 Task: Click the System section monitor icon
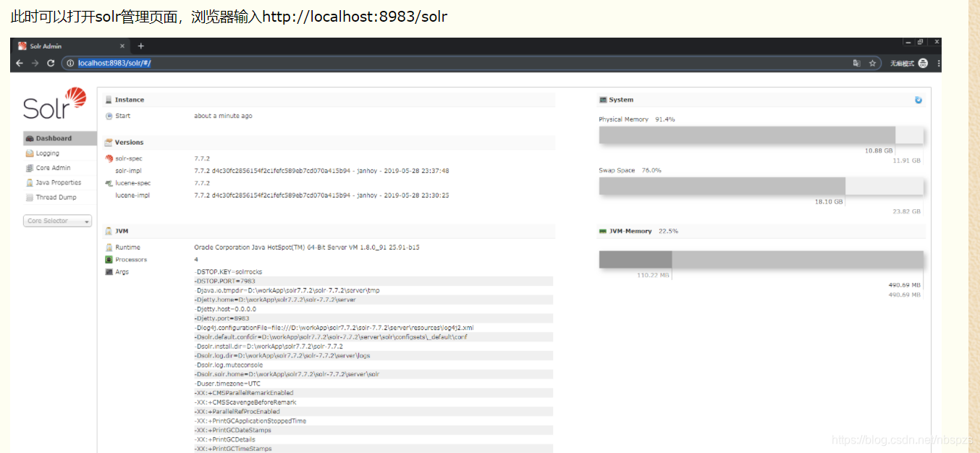[x=603, y=100]
